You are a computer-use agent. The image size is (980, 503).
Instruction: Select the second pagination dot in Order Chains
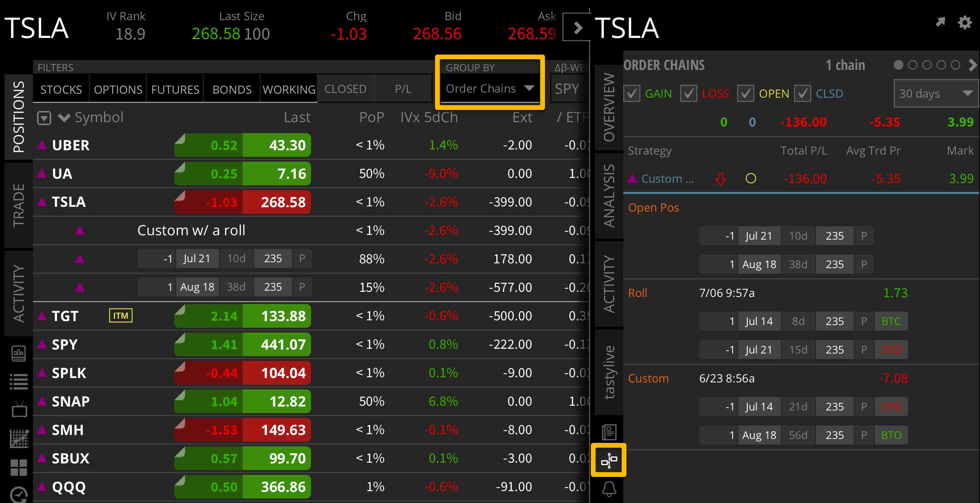coord(913,65)
